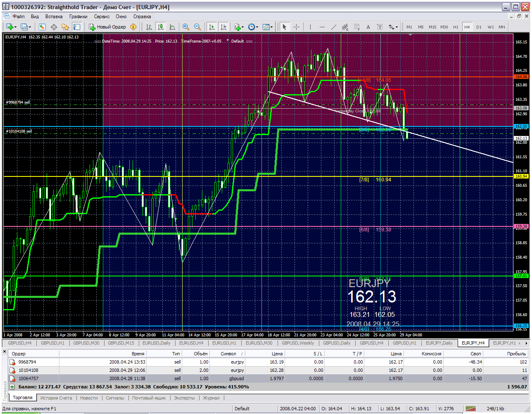The height and width of the screenshot is (414, 532).
Task: Select the Text Label tool
Action: [x=380, y=27]
